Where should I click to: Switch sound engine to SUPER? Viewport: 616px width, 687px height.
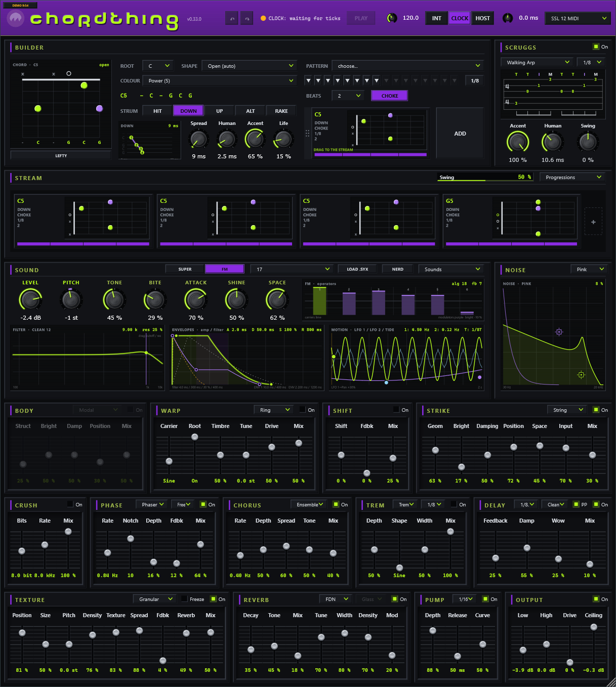[185, 269]
